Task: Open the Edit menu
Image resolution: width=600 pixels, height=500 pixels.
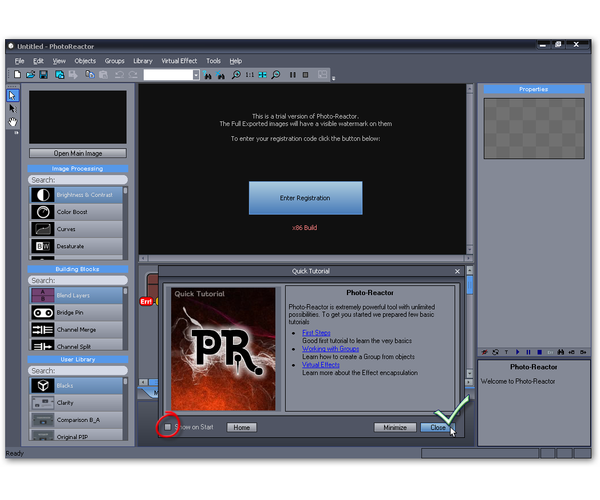Action: click(x=38, y=61)
